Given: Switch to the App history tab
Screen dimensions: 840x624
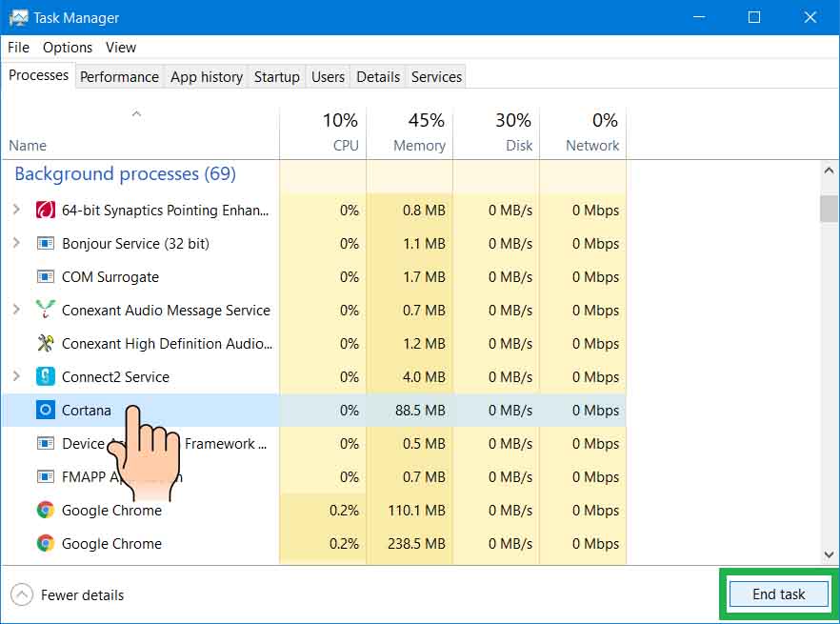Looking at the screenshot, I should click(207, 77).
